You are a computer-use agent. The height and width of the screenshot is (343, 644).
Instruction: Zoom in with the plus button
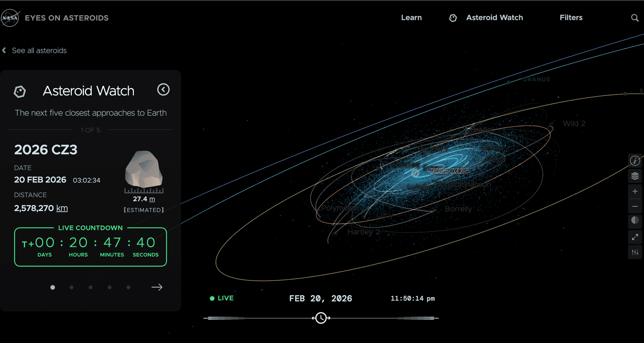pyautogui.click(x=635, y=191)
